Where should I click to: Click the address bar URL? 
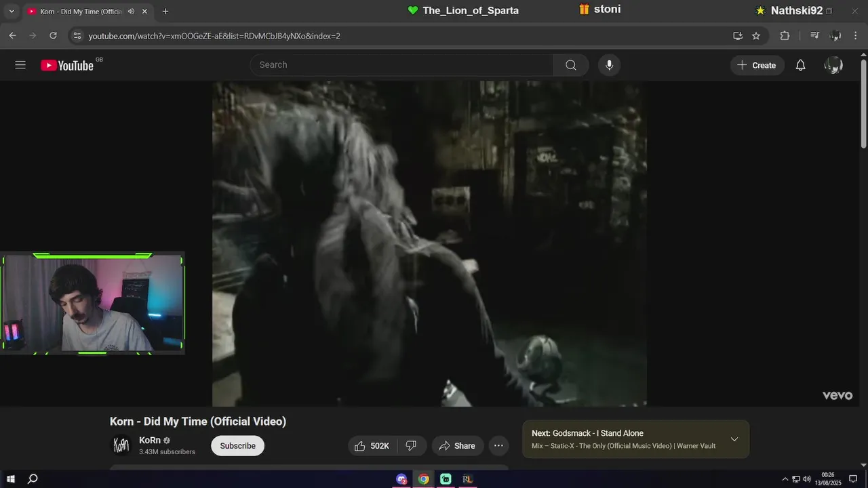(214, 36)
